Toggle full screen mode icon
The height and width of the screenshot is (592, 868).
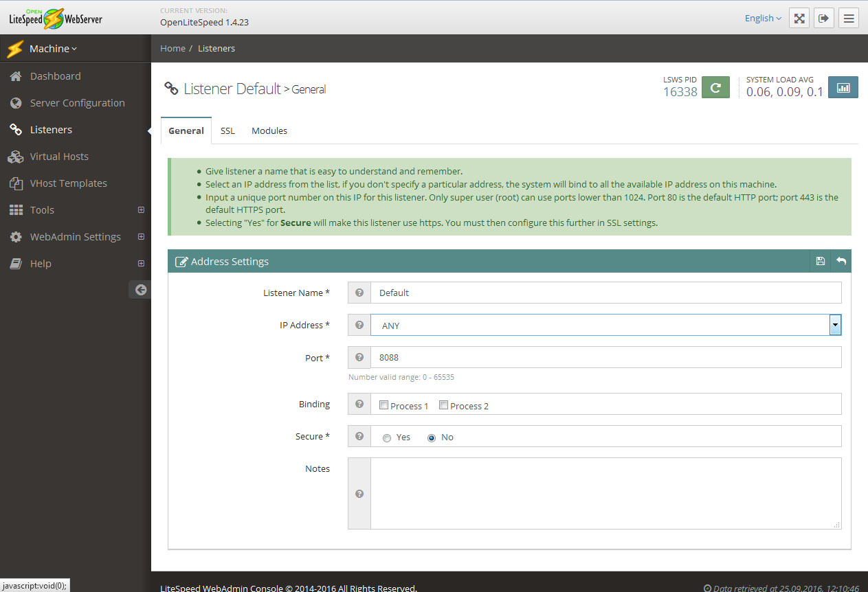(799, 19)
